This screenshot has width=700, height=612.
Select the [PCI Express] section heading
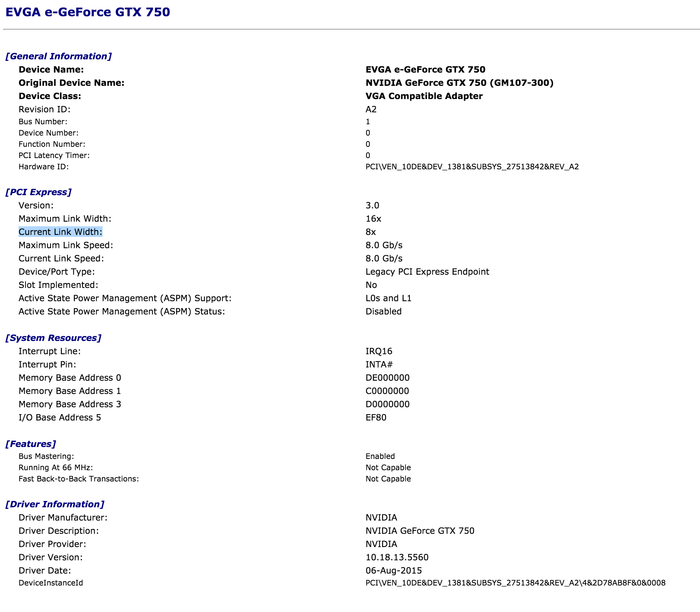(x=38, y=192)
